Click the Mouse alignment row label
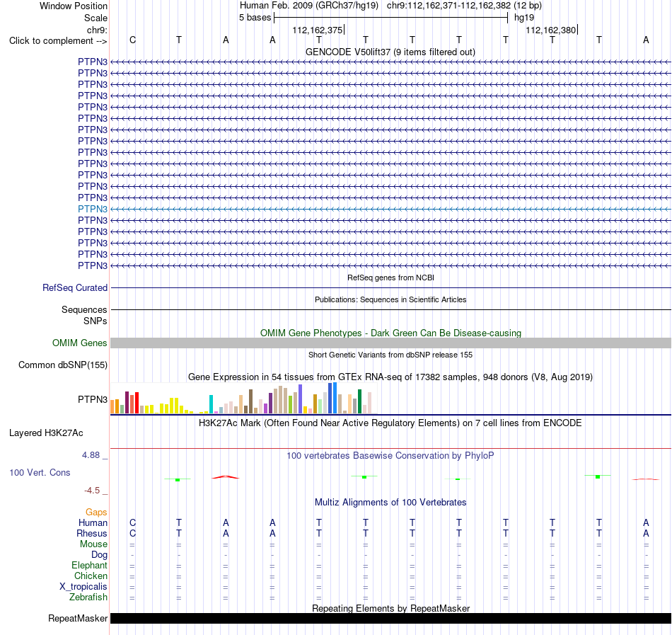The width and height of the screenshot is (672, 635). pyautogui.click(x=93, y=544)
